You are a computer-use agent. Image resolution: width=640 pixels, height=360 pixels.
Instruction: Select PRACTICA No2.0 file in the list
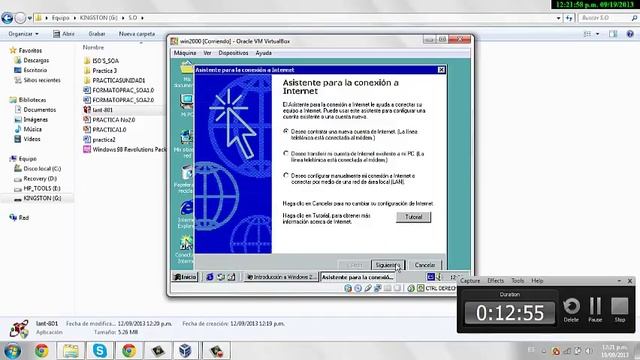113,120
